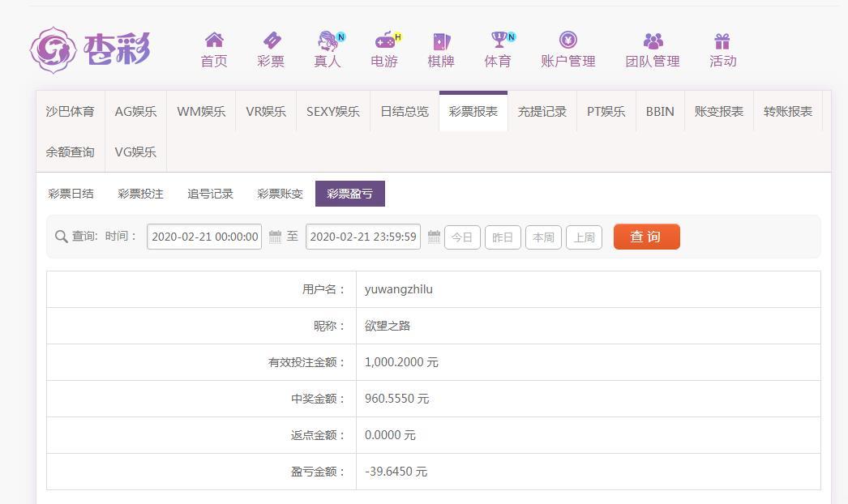Filter by 上周 quick button
Viewport: 848px width, 504px height.
tap(584, 237)
